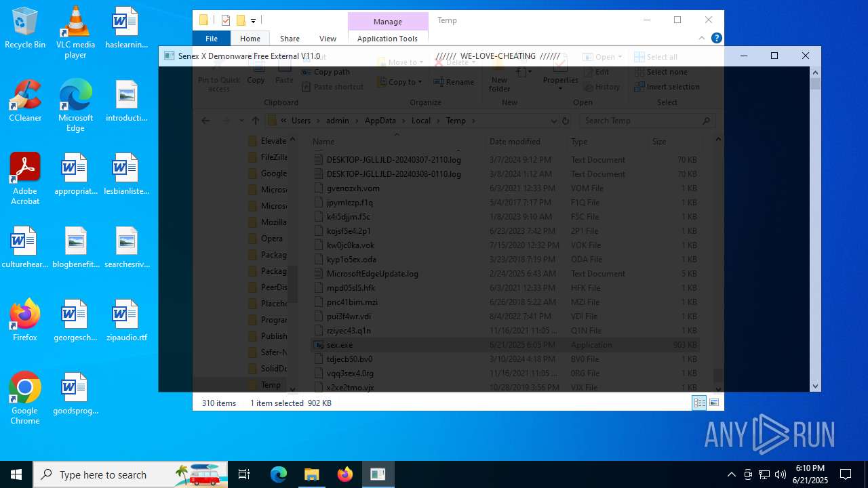Image resolution: width=868 pixels, height=488 pixels.
Task: Open the Recycle Bin desktop icon
Action: click(25, 28)
